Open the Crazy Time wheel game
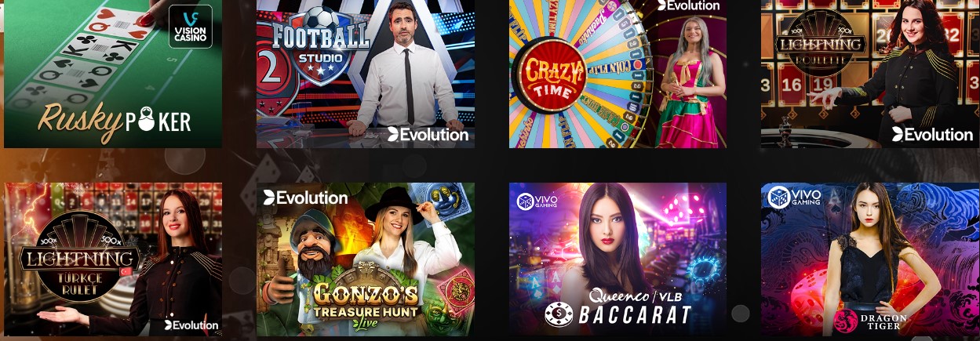The width and height of the screenshot is (980, 341). (x=618, y=74)
